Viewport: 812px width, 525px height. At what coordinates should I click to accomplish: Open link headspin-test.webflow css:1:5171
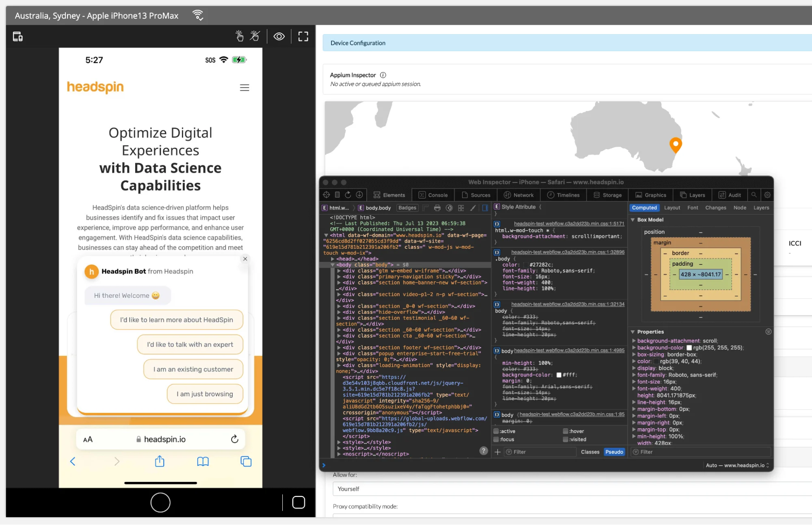(x=569, y=224)
